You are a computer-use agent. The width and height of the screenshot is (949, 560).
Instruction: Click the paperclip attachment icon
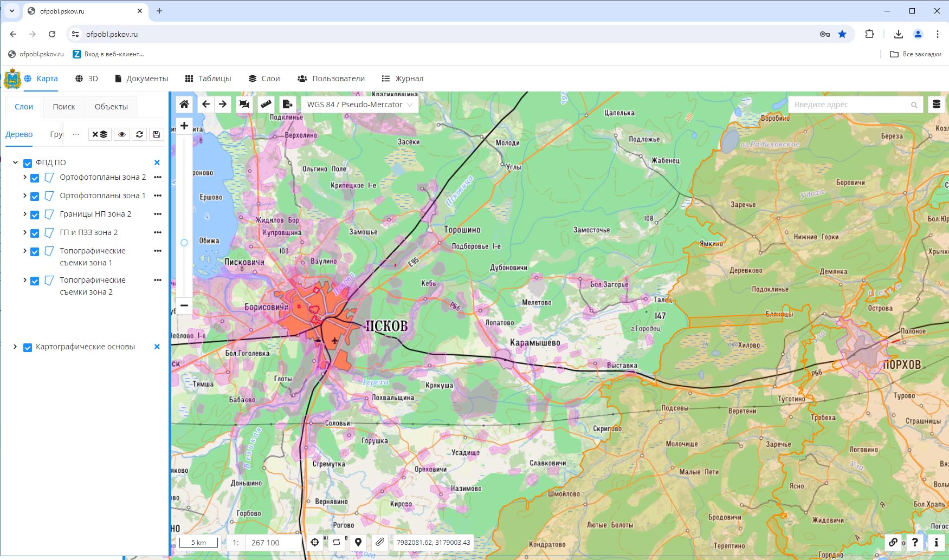[x=380, y=542]
